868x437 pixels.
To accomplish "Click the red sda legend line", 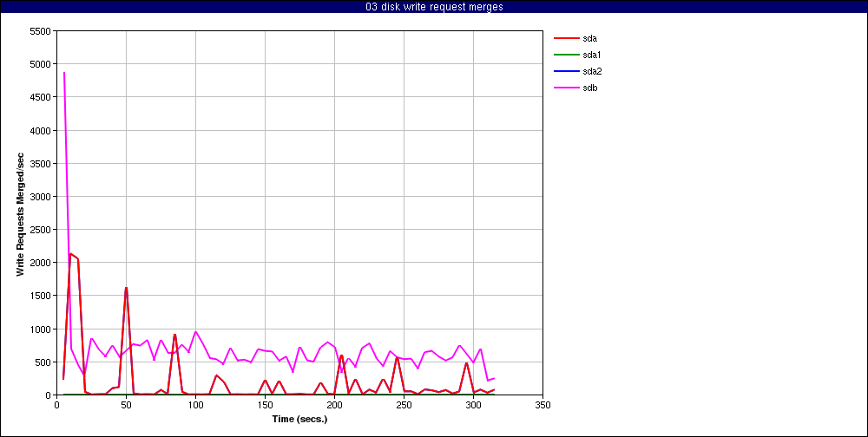I will point(566,38).
